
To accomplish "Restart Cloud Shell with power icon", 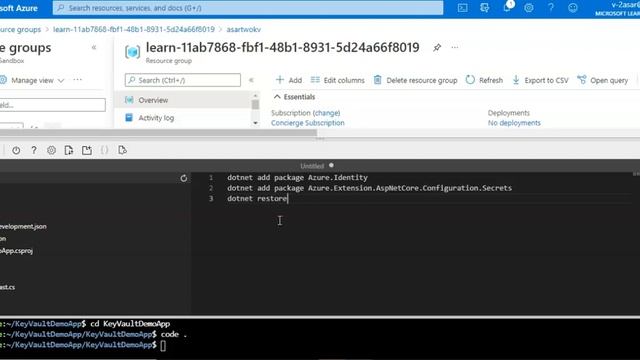I will point(16,150).
